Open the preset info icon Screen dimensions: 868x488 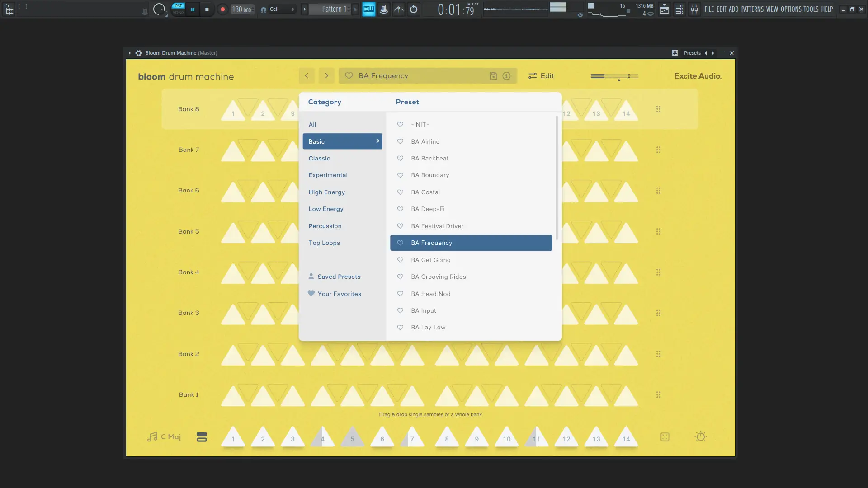(x=506, y=76)
